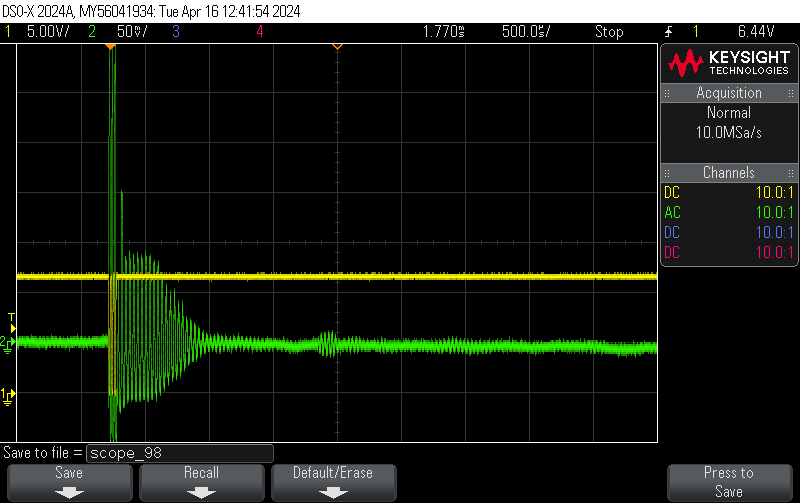Click the Stop run status indicator
The image size is (800, 503).
(609, 32)
